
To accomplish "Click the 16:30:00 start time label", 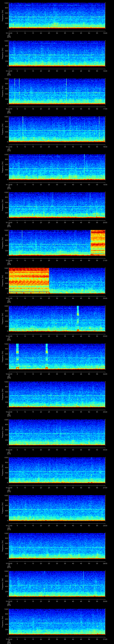I will pyautogui.click(x=9, y=639).
